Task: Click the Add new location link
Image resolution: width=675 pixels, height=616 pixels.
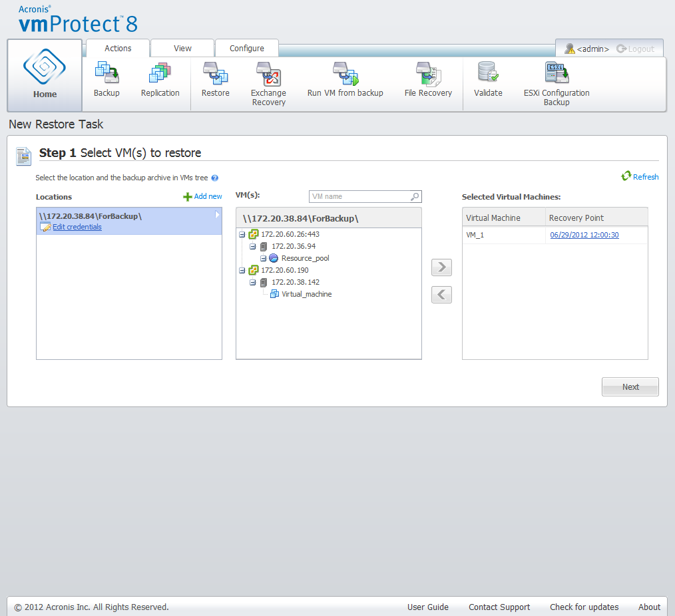Action: [208, 196]
